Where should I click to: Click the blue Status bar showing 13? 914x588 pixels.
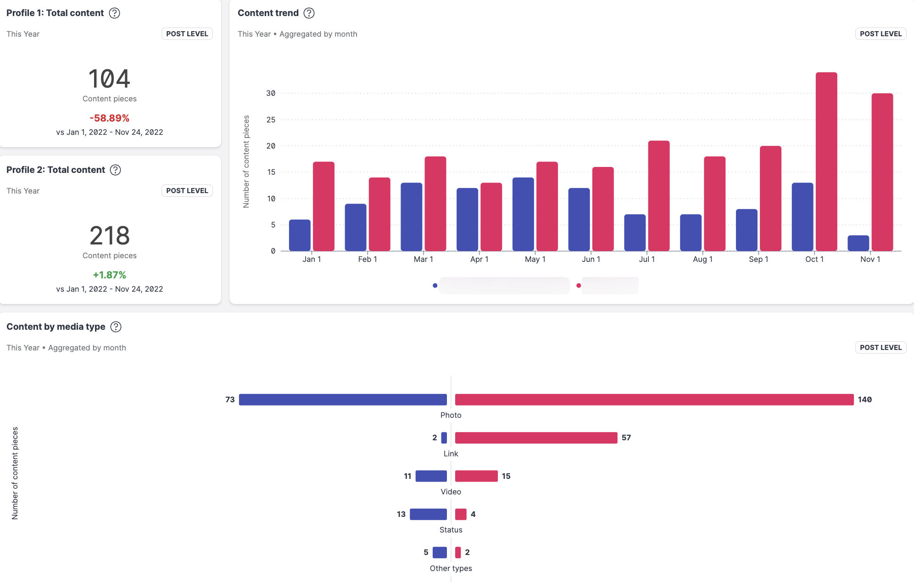(428, 514)
